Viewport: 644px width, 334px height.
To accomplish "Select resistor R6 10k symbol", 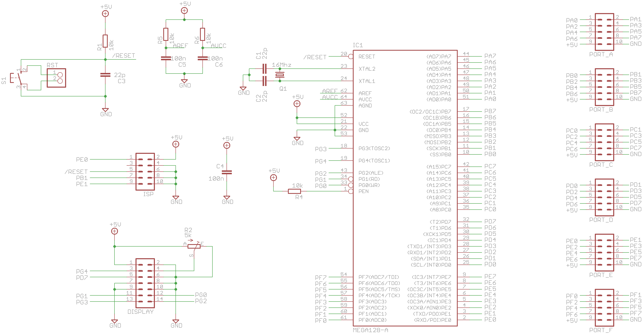I will pos(202,35).
